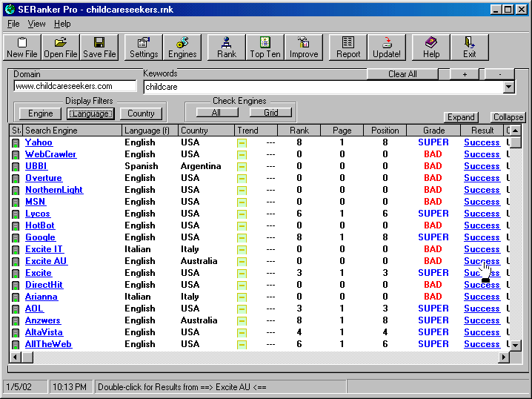Click the trend icon in Excite row
This screenshot has width=532, height=399.
click(x=242, y=274)
